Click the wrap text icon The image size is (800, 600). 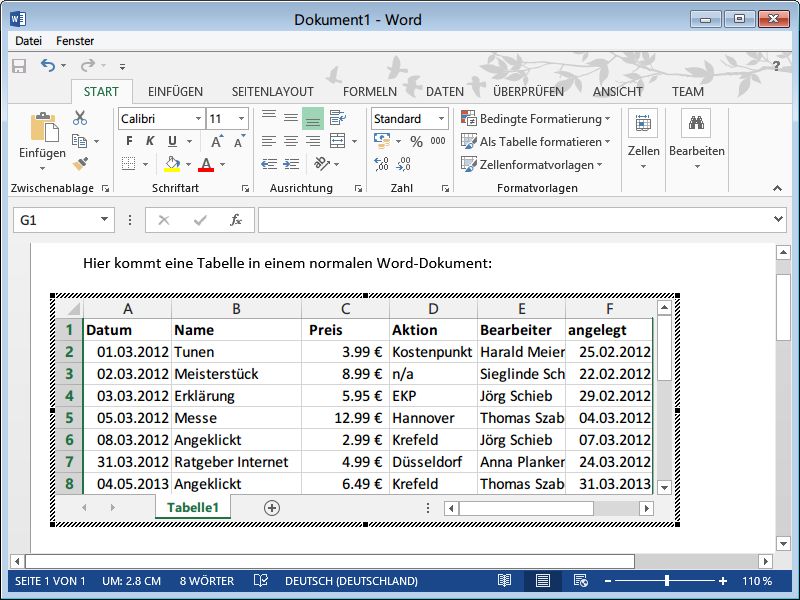coord(337,118)
